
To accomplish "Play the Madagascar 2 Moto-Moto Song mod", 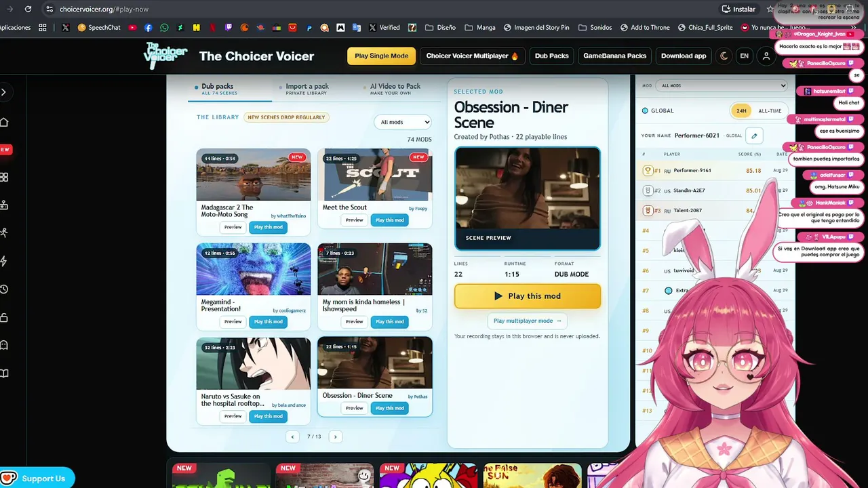I will [x=268, y=227].
